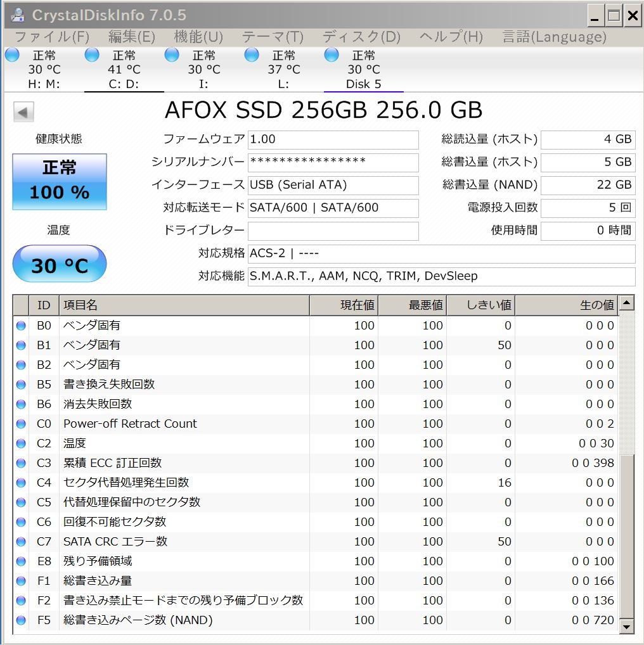
Task: Select the Disk 5 status orb
Action: click(332, 54)
